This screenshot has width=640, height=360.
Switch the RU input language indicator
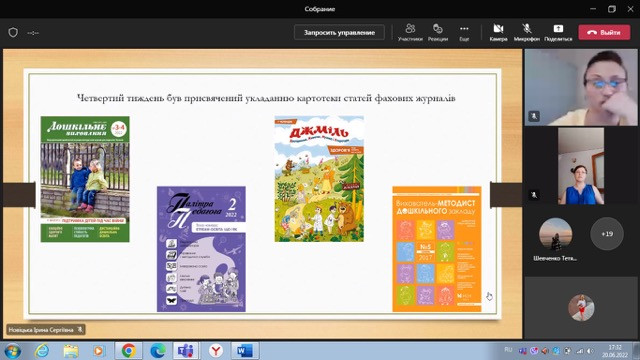(508, 350)
